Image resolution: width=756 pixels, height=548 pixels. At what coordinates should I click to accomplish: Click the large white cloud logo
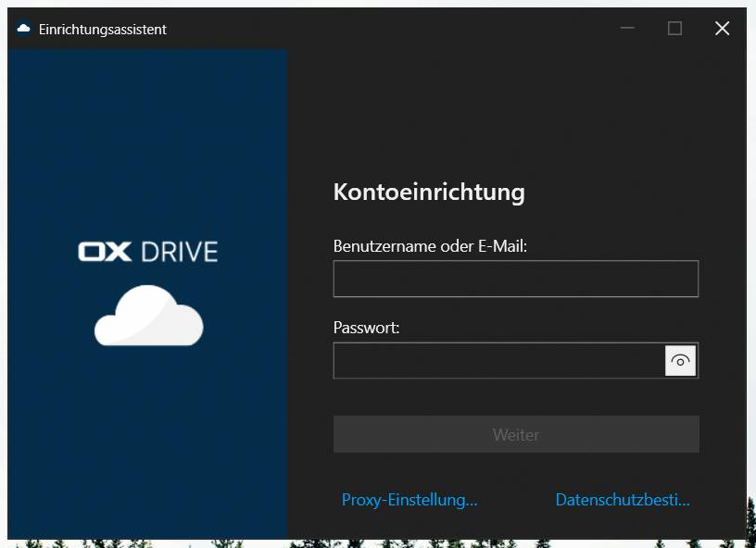(148, 317)
